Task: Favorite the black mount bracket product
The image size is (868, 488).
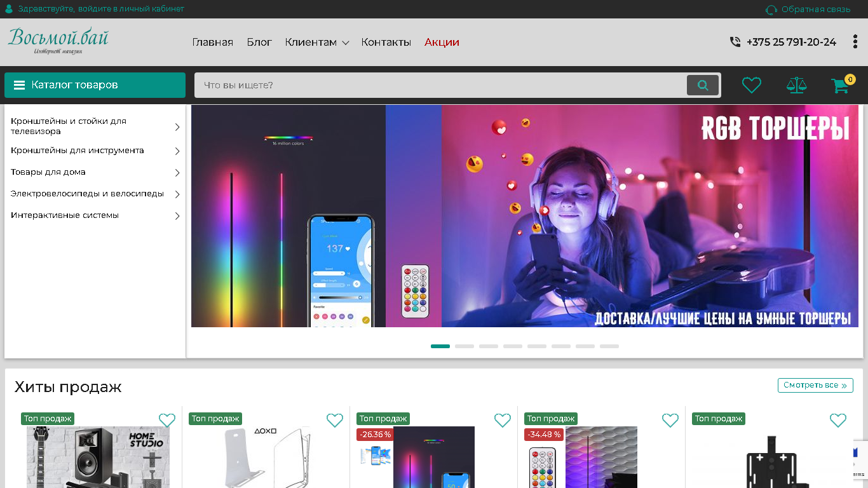Action: point(838,420)
